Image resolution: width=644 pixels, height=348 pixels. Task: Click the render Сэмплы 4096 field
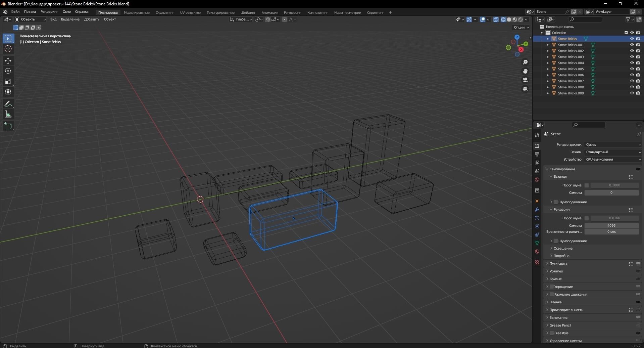[611, 226]
